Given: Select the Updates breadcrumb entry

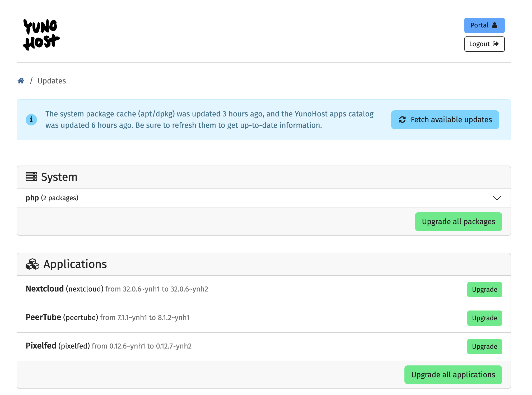Looking at the screenshot, I should (x=52, y=81).
